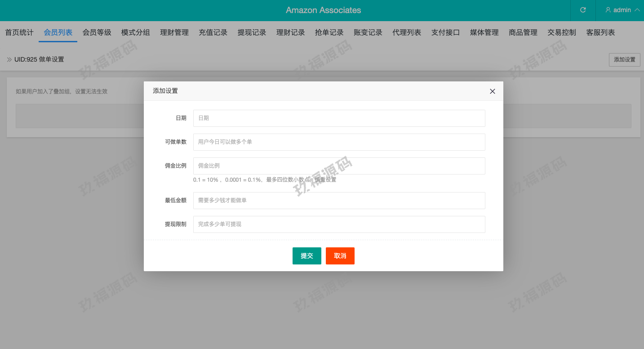644x349 pixels.
Task: Click the double-chevron icon beside UID:925
Action: (9, 59)
